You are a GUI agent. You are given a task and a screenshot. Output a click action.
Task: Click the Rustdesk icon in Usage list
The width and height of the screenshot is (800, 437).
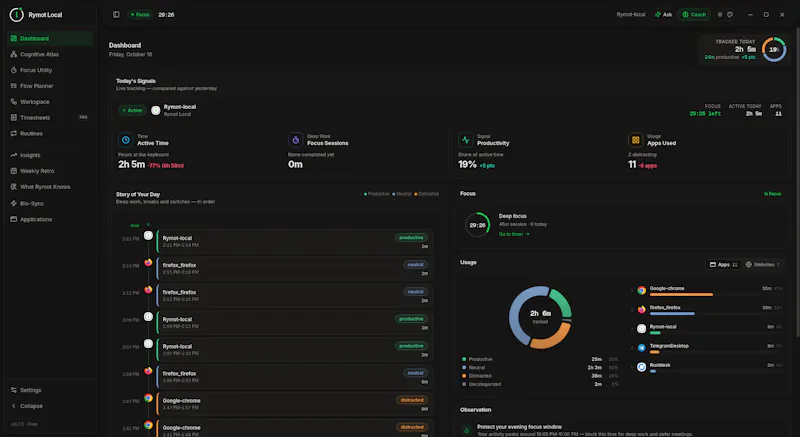click(x=641, y=367)
